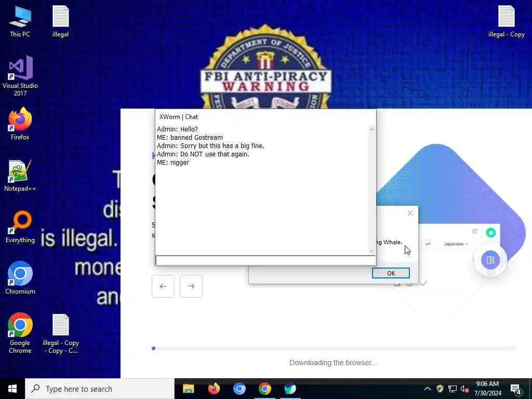Click 'Admin: Do NOT use that again.' line
Viewport: 532px width, 399px height.
(x=203, y=154)
